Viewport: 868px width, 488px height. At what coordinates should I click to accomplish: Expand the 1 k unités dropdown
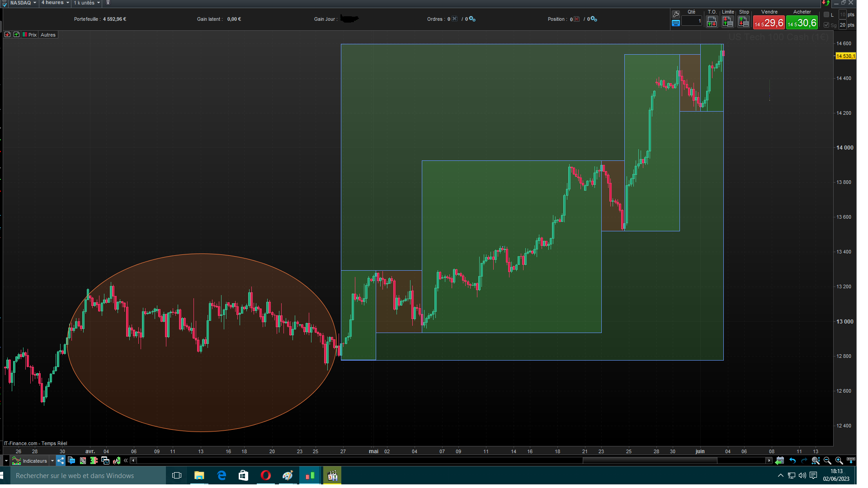(x=87, y=3)
